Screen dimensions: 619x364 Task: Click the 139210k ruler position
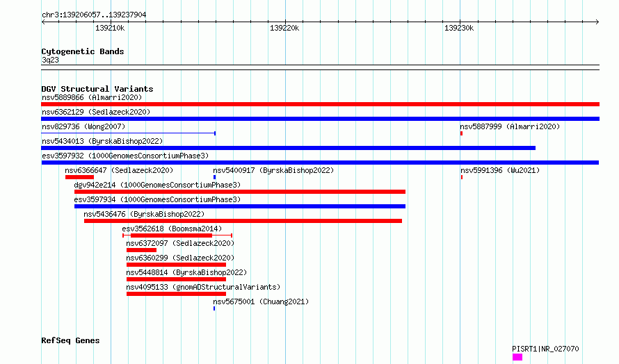point(110,28)
